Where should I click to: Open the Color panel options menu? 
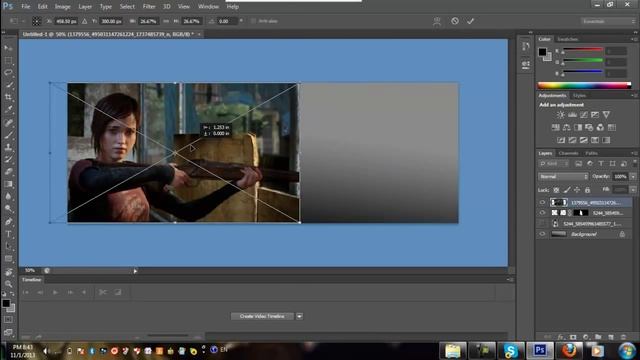pos(634,39)
